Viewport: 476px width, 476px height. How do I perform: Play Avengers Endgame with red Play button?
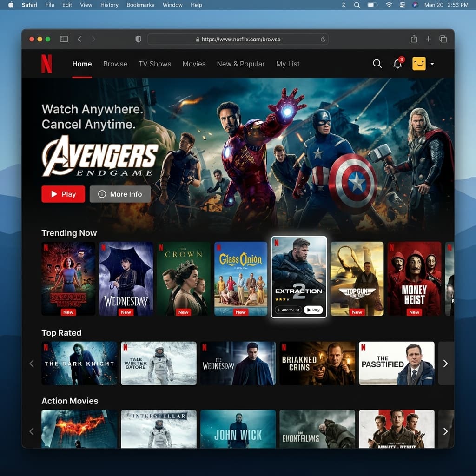tap(63, 194)
